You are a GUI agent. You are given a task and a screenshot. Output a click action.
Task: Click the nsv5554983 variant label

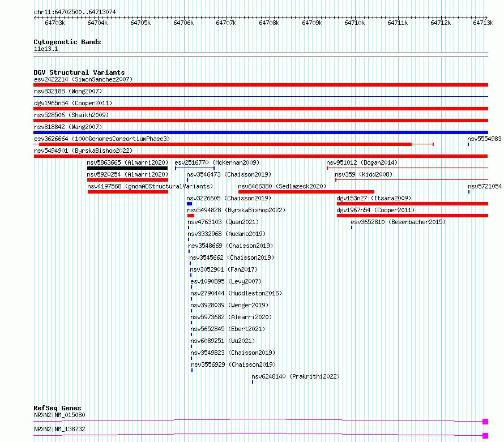[484, 139]
